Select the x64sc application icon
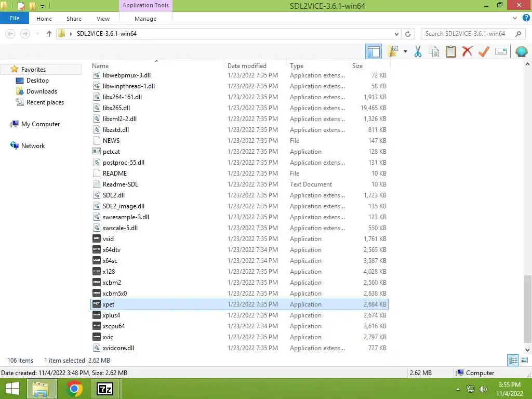The height and width of the screenshot is (399, 532). click(x=96, y=260)
